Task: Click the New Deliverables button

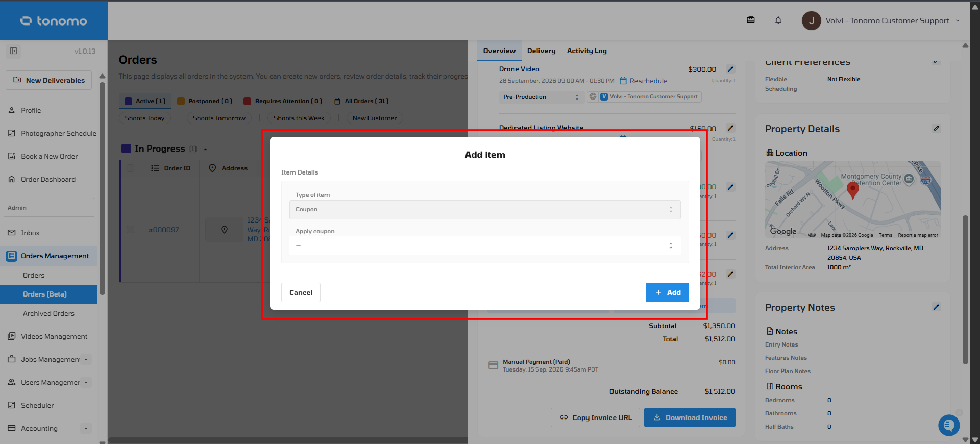Action: 49,80
